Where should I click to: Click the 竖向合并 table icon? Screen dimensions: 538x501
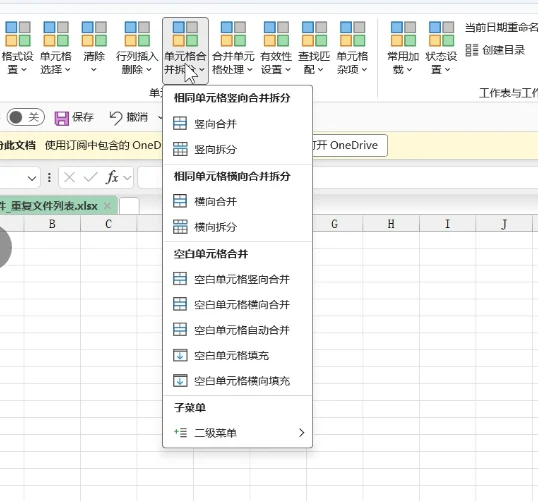(x=180, y=124)
